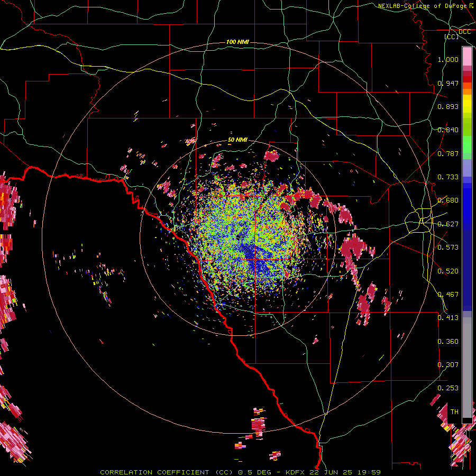Click the 0.520 color scale label
Screen dimensions: 476x476
point(448,271)
